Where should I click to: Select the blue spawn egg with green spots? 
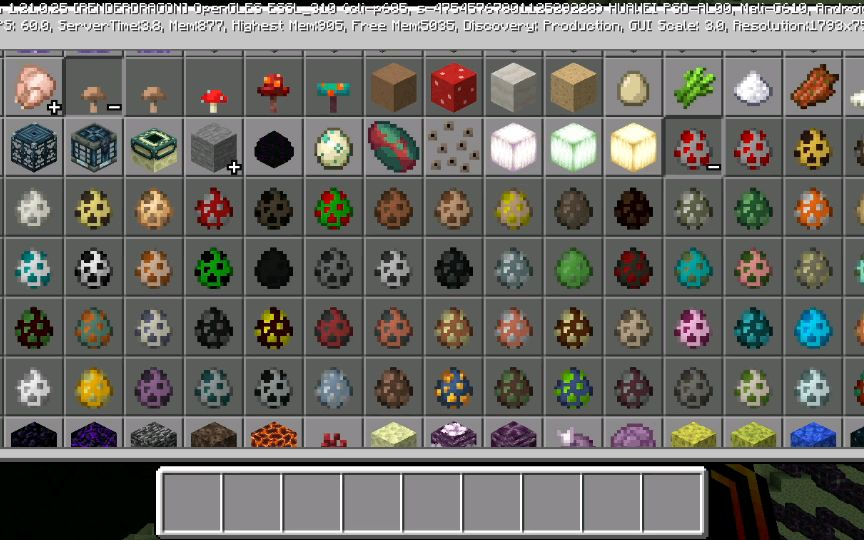point(573,387)
